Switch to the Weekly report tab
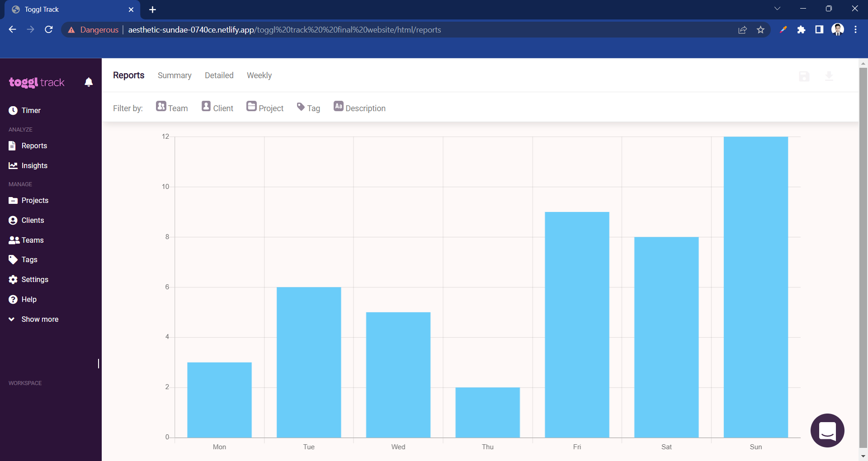This screenshot has width=868, height=461. pyautogui.click(x=259, y=75)
